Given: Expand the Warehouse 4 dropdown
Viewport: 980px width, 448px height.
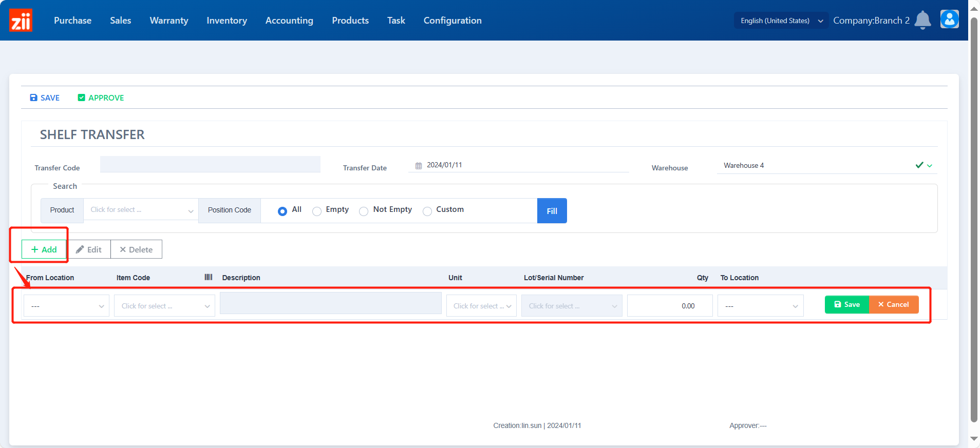Looking at the screenshot, I should click(930, 166).
